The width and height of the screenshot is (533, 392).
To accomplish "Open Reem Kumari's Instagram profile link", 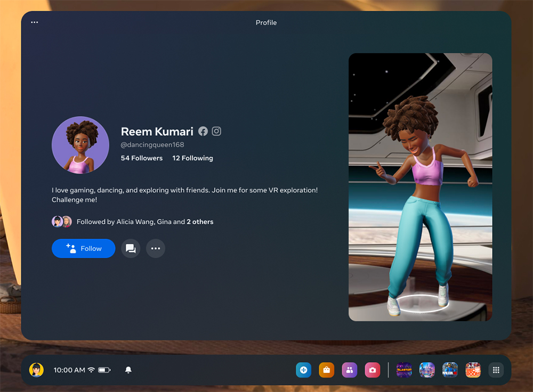I will [216, 131].
